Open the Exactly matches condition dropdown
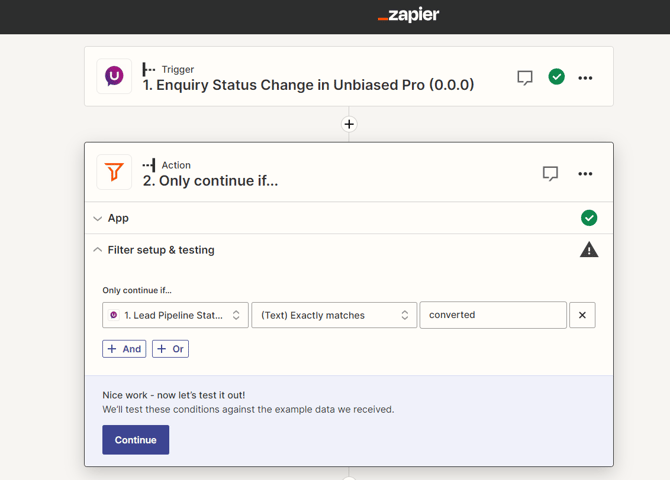 coord(334,315)
